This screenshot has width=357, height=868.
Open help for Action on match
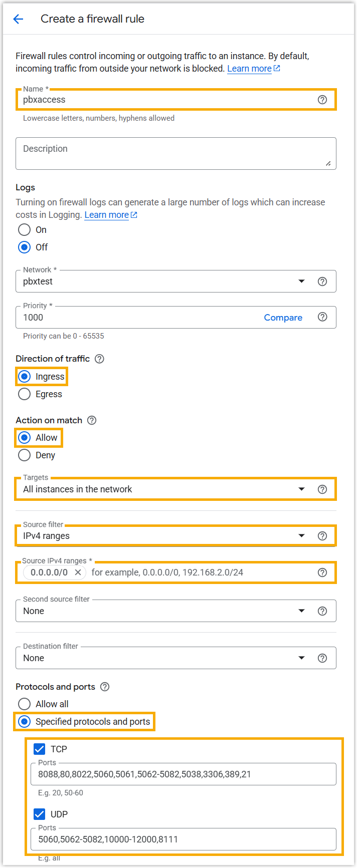coord(92,420)
